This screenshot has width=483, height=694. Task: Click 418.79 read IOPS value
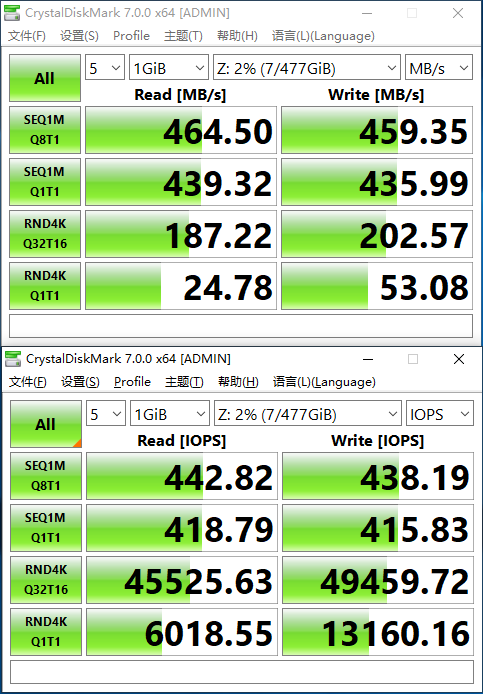point(182,528)
